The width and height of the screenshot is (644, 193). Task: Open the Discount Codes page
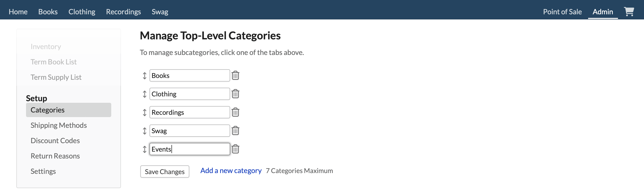[x=55, y=140]
